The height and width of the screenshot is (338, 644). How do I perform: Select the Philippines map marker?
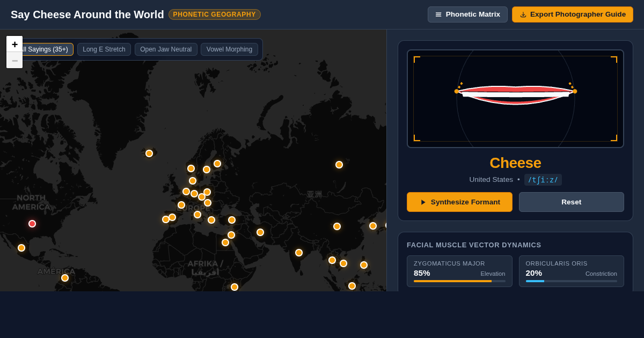[364, 265]
